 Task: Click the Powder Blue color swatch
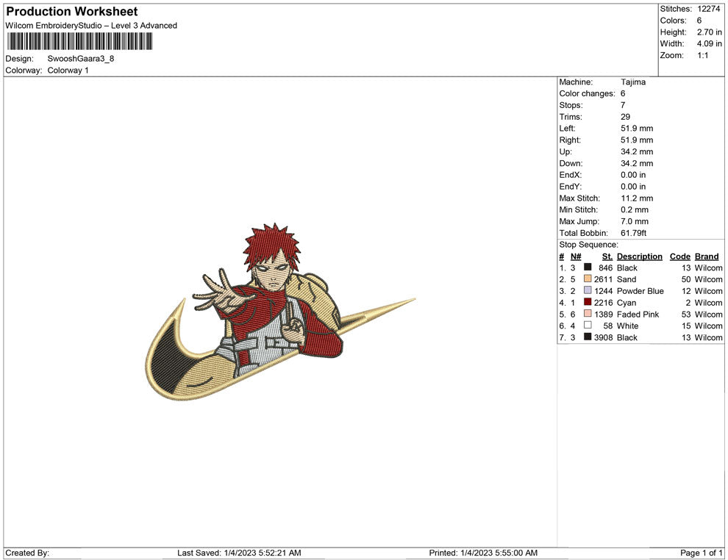click(588, 290)
